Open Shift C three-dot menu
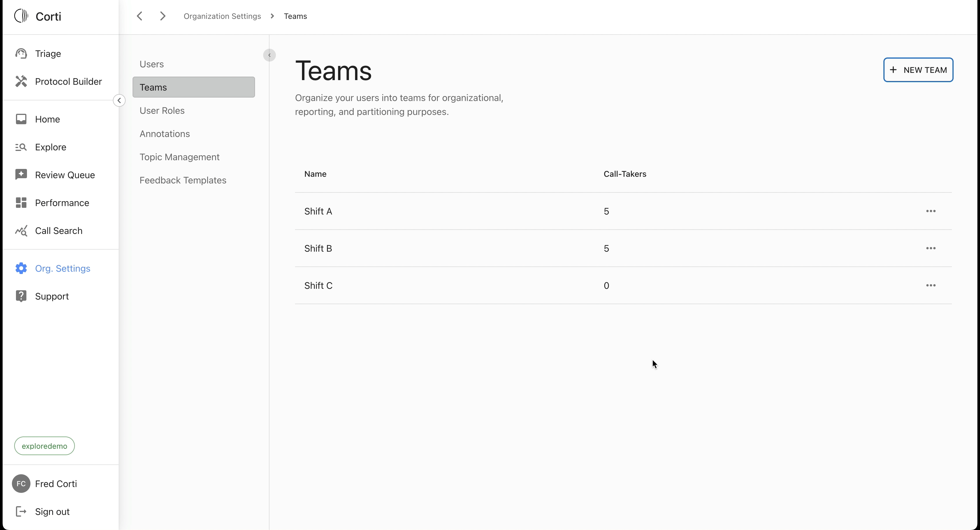This screenshot has height=530, width=980. click(931, 285)
